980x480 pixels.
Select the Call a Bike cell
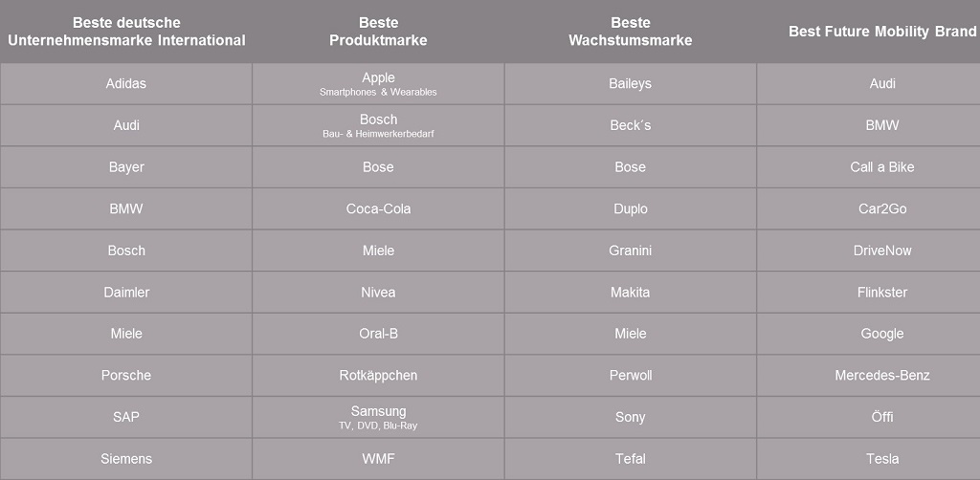(x=881, y=167)
